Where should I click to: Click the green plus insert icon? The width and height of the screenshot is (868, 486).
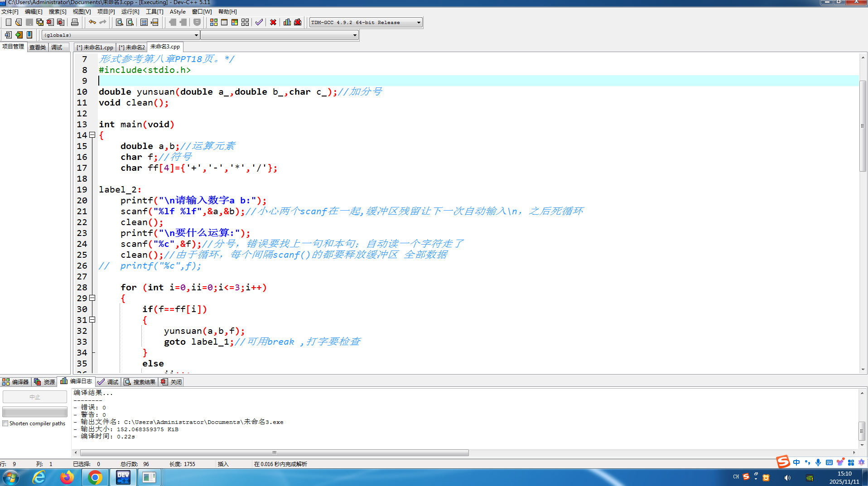point(19,35)
